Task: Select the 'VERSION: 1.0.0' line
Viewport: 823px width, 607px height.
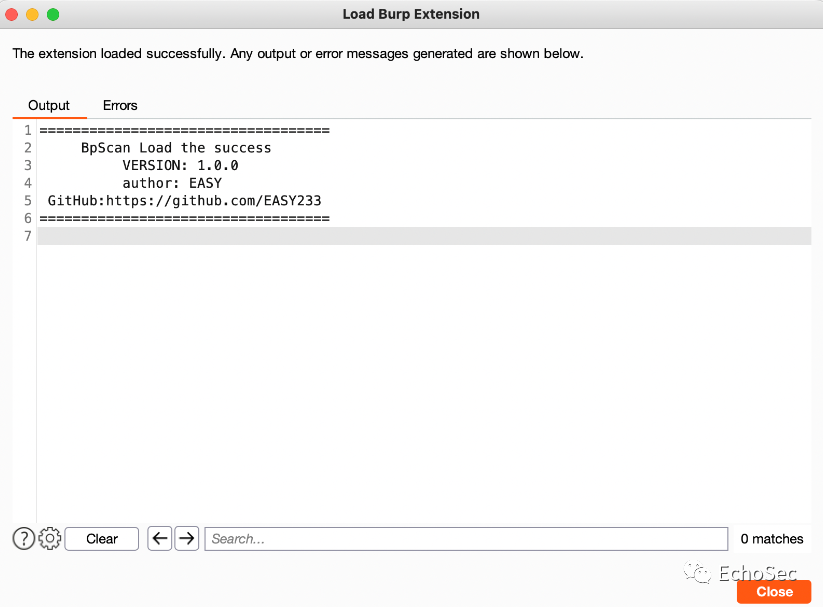Action: (180, 165)
